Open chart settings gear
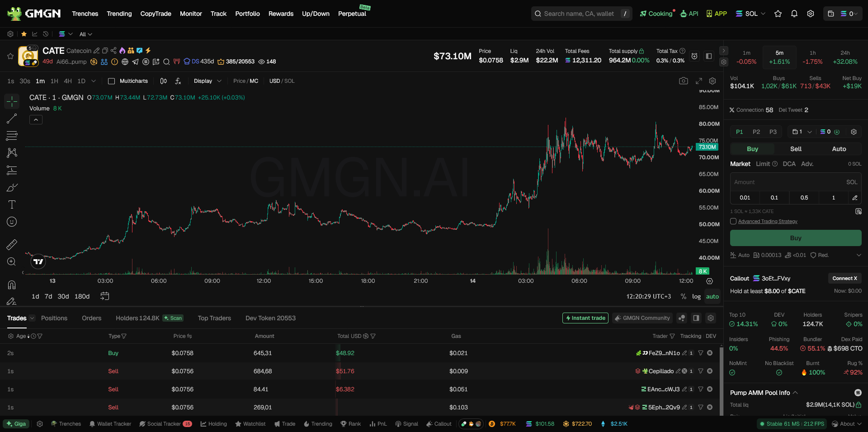 coord(712,81)
